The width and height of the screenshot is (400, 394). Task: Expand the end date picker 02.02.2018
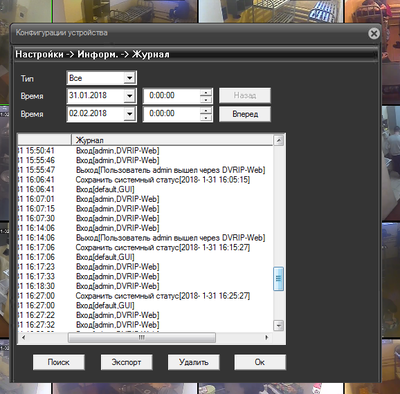(x=129, y=114)
